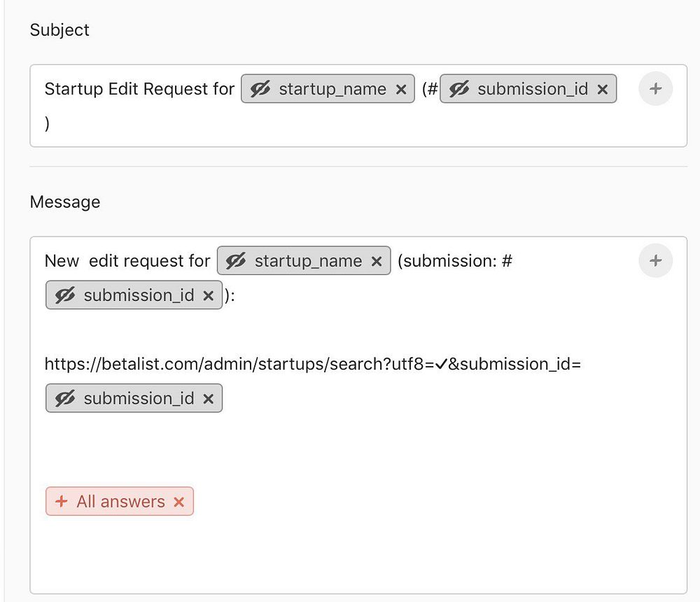This screenshot has height=602, width=700.
Task: Click the Subject label
Action: 59,30
